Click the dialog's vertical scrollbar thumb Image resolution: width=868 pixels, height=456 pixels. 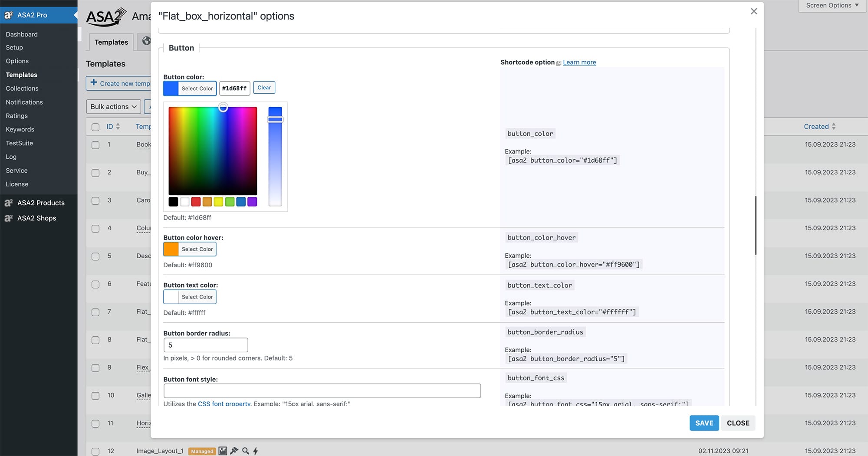(x=756, y=226)
